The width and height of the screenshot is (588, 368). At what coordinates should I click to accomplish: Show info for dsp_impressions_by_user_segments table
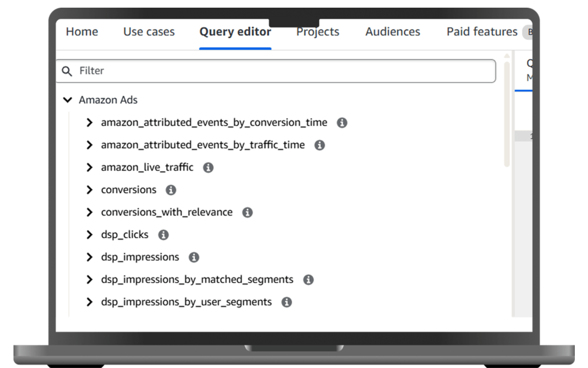[x=287, y=302]
